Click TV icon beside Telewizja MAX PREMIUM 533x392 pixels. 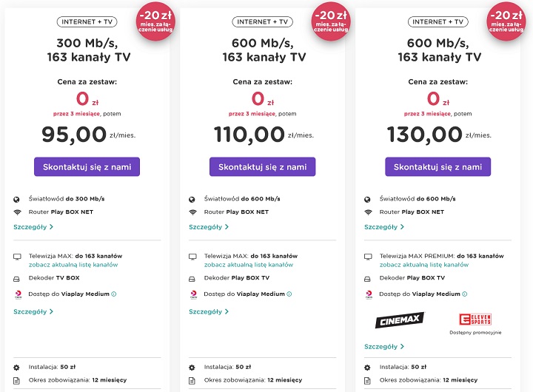368,256
